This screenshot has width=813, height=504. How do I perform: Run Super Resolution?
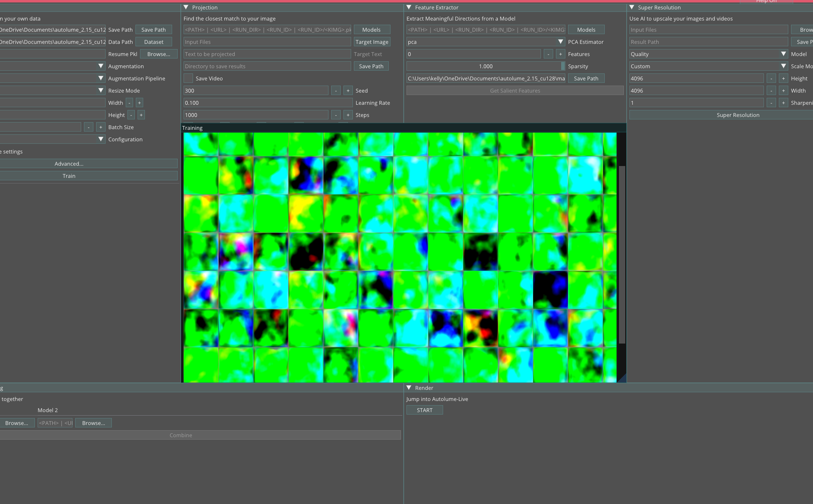pos(738,115)
